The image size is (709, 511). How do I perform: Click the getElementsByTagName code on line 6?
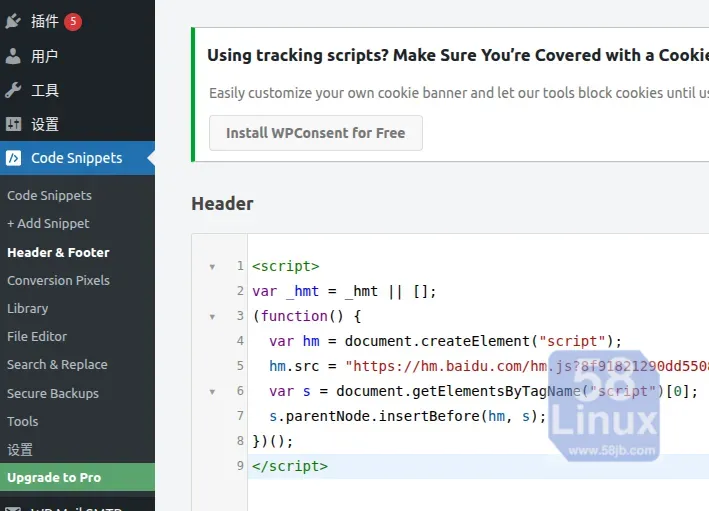point(517,391)
